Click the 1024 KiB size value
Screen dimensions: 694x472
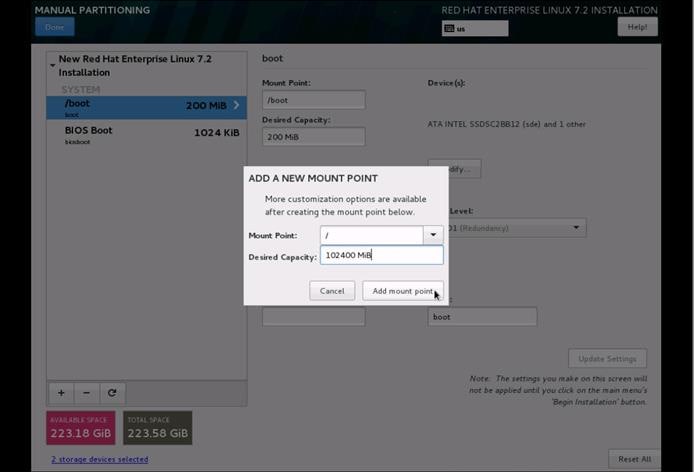217,132
